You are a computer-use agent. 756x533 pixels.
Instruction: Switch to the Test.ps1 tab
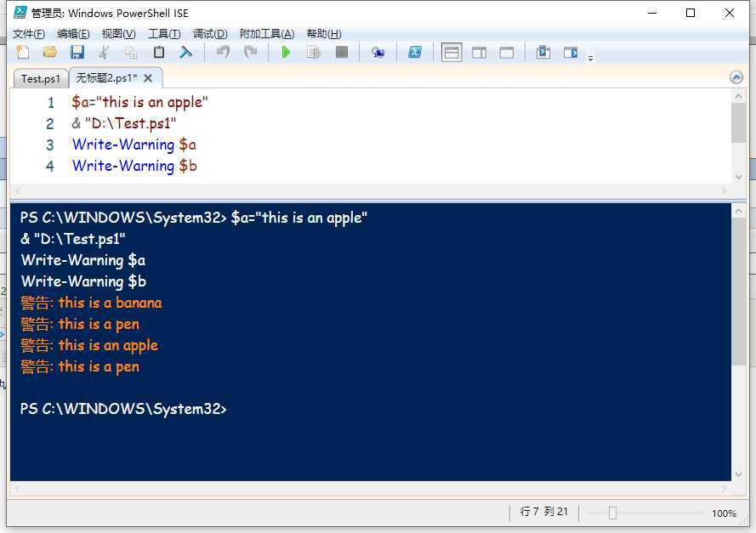pos(41,78)
